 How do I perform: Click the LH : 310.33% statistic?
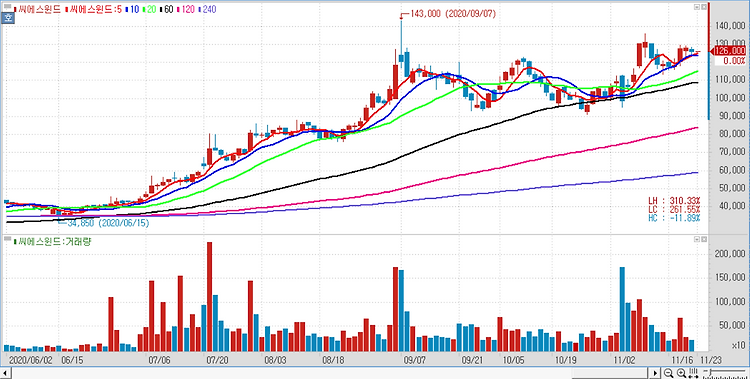(x=674, y=200)
